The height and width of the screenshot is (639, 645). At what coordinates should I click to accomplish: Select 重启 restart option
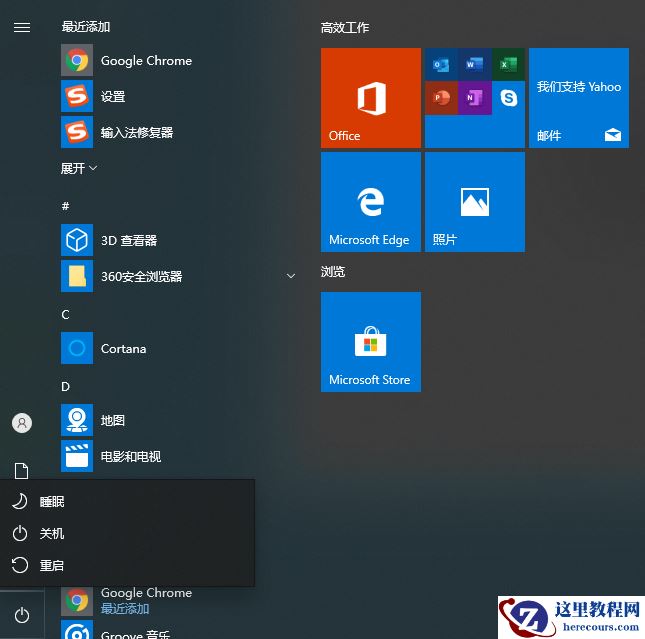point(127,565)
